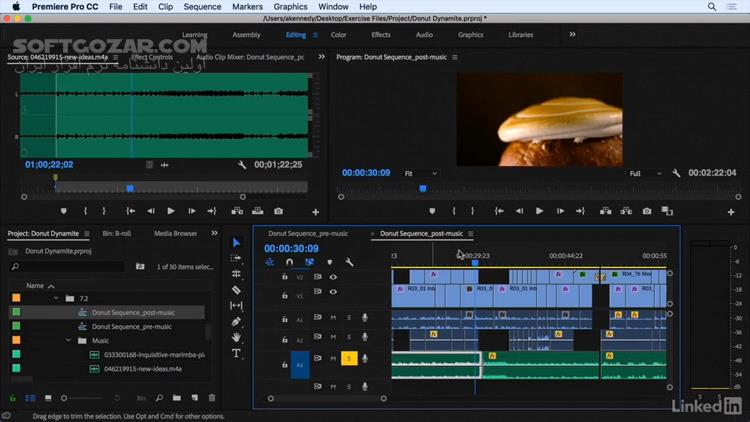Screen dimensions: 750x422
Task: Show hidden Source panel tabs chevron
Action: [322, 57]
